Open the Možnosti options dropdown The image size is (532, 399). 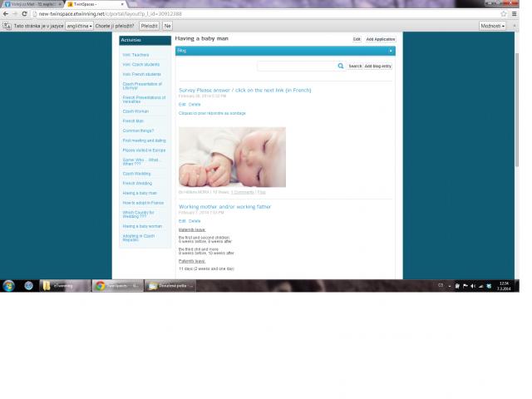493,26
